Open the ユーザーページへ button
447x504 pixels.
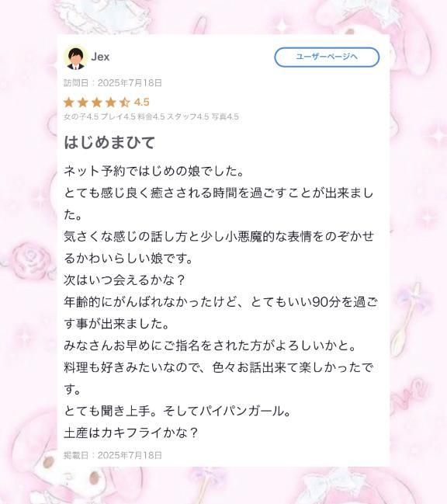(327, 57)
